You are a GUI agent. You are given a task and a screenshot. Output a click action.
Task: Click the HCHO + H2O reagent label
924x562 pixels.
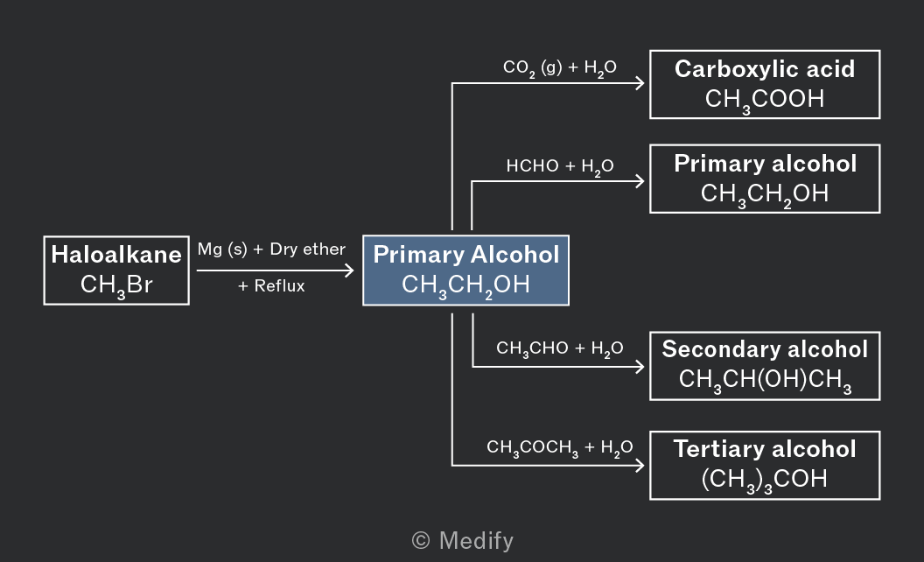[x=560, y=166]
